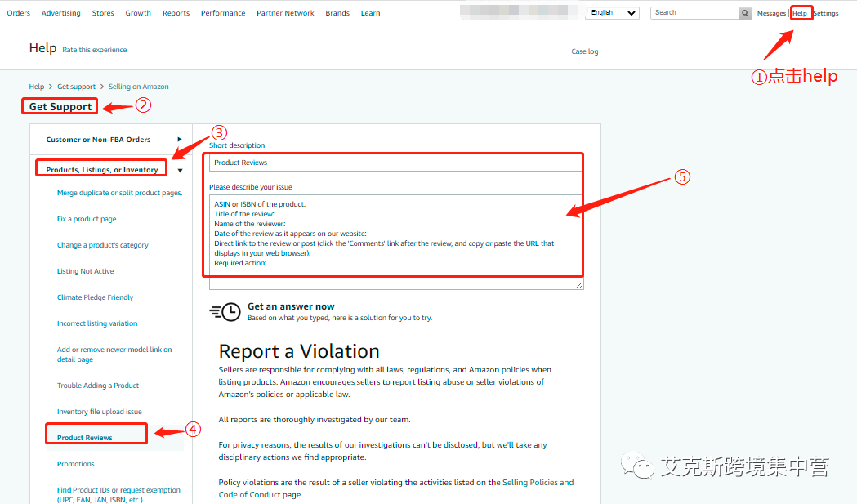The height and width of the screenshot is (504, 857).
Task: Click the clock Get an answer now icon
Action: [225, 311]
